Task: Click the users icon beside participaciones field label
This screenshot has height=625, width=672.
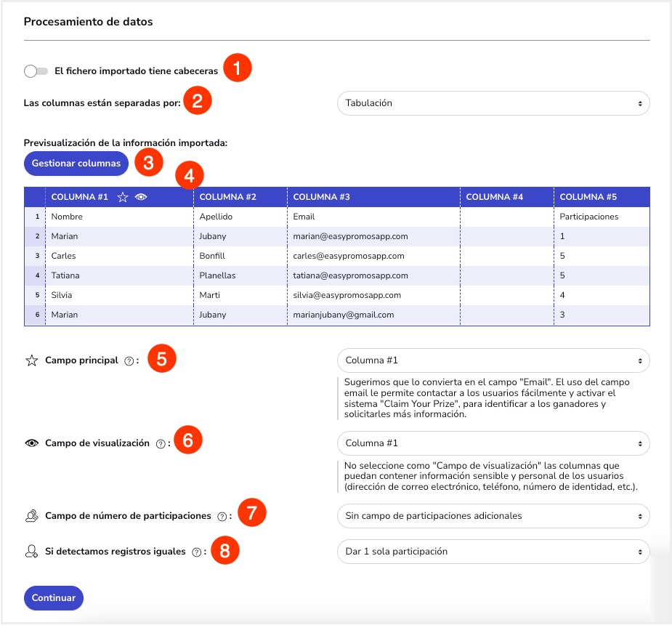Action: pos(32,516)
